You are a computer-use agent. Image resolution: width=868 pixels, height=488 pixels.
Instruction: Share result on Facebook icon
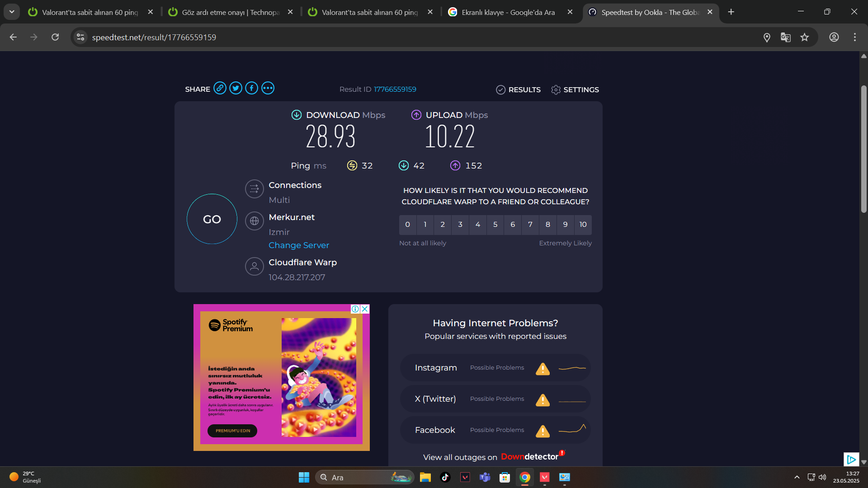252,88
